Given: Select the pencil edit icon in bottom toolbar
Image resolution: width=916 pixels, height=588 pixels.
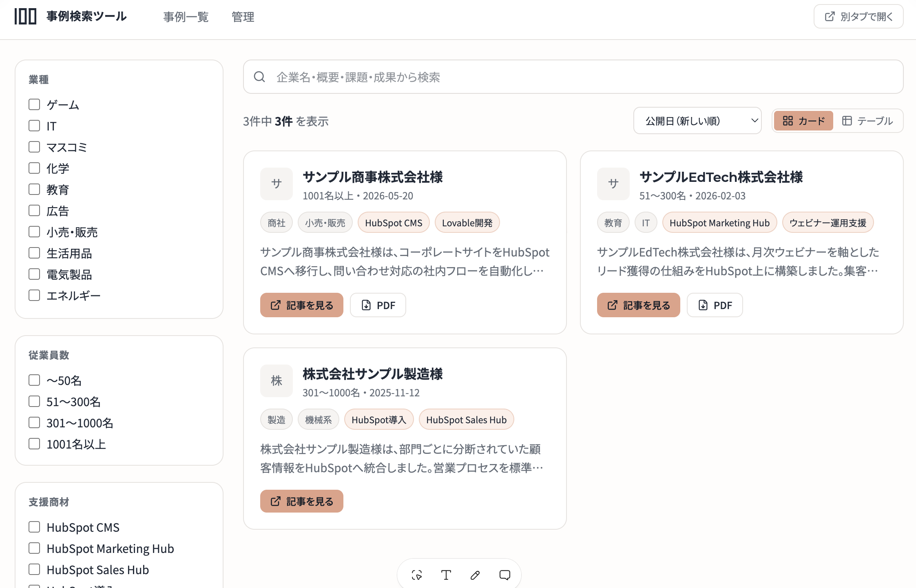Looking at the screenshot, I should 475,575.
